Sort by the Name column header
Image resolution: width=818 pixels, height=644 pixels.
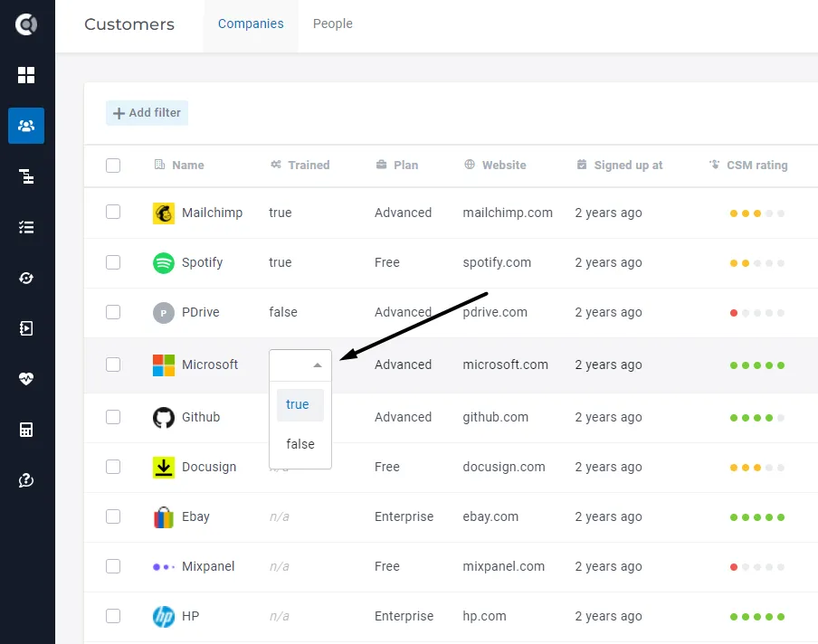[179, 166]
